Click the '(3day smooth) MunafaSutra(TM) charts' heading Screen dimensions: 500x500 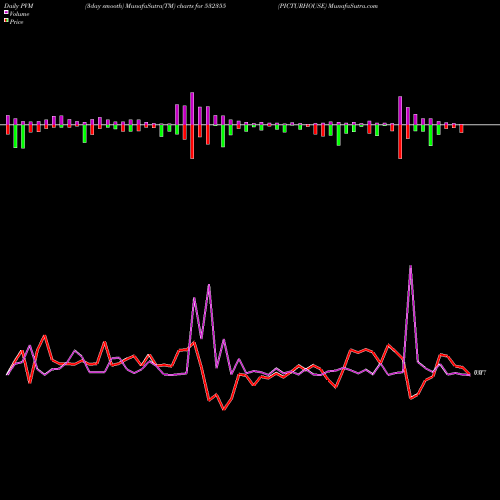tap(155, 6)
